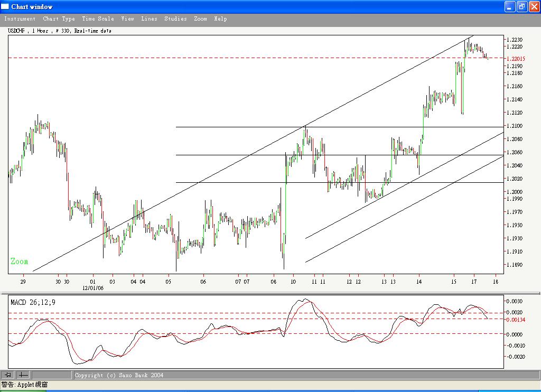Click the 0.0030 MACD axis label

click(515, 301)
